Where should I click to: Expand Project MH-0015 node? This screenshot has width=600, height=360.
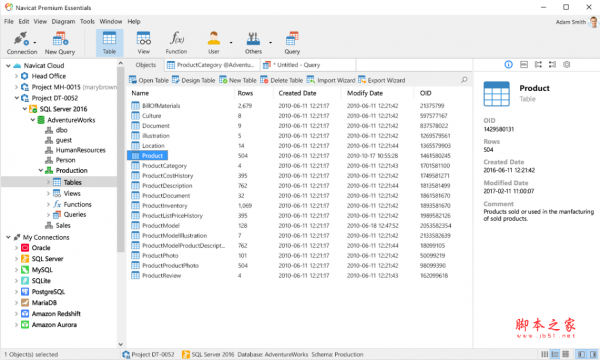pos(16,87)
